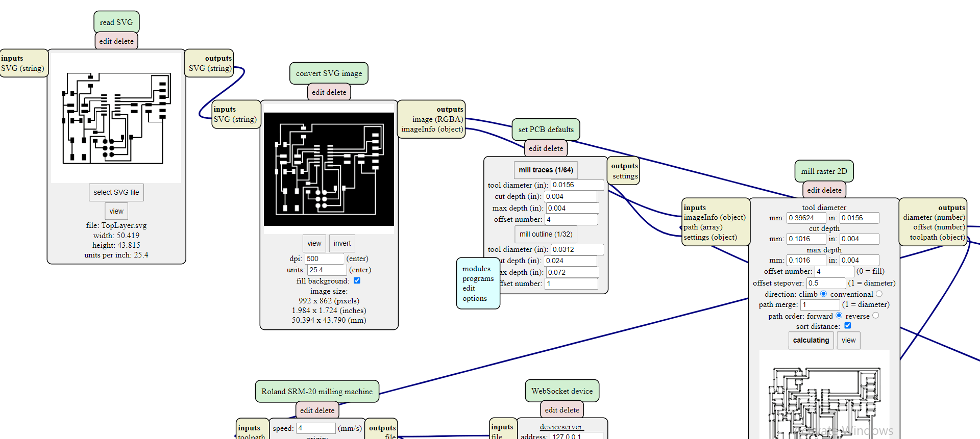Screen dimensions: 980x439
Task: Click the 'set PCB defaults' module title
Action: click(546, 130)
